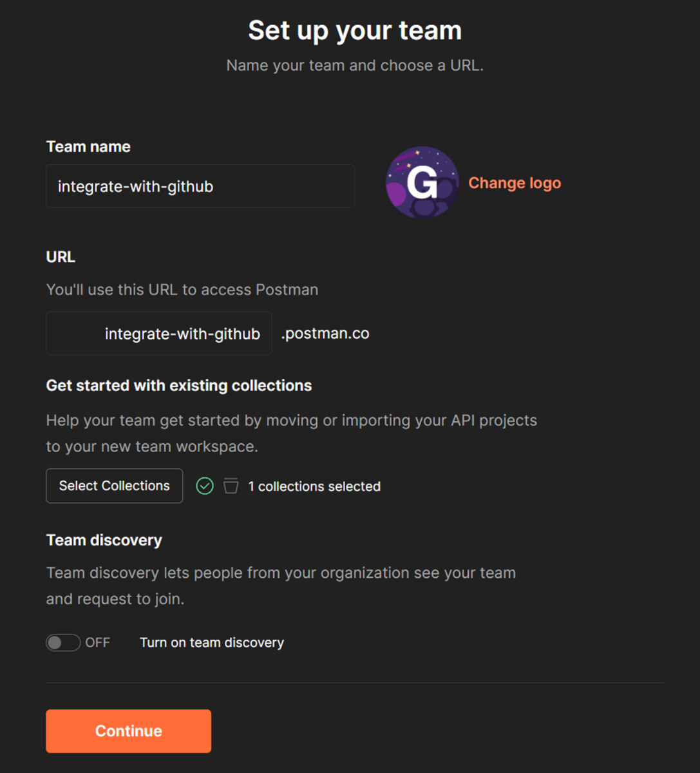Image resolution: width=700 pixels, height=773 pixels.
Task: Click the 'Turn on team discovery' label
Action: click(212, 642)
